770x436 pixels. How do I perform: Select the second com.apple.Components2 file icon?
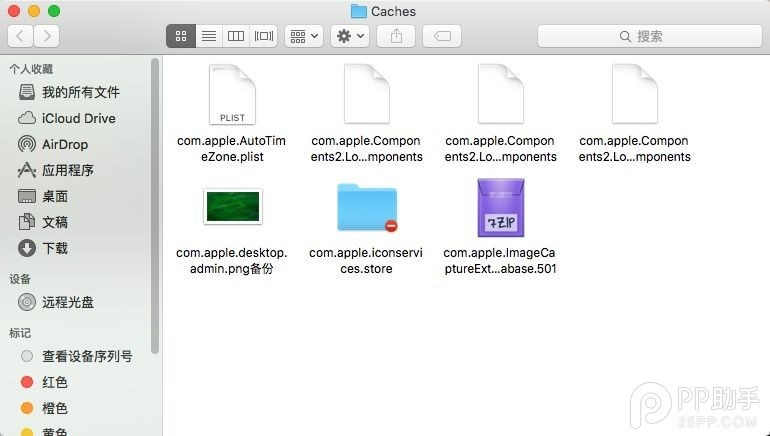501,95
